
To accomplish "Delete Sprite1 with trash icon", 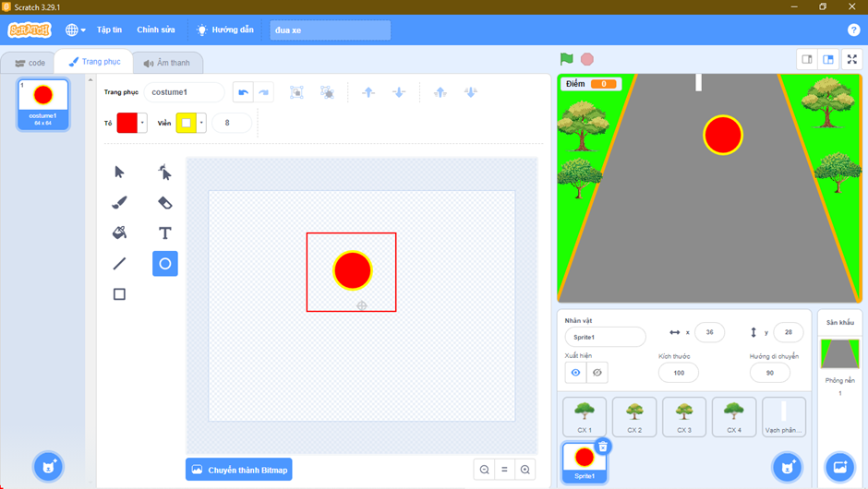I will pos(603,447).
